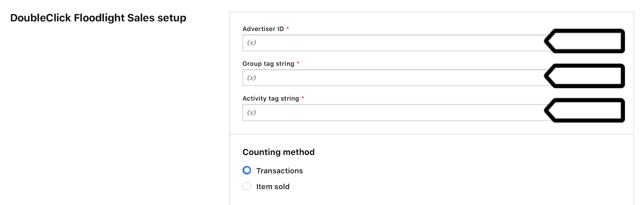Viewport: 644px width, 205px height.
Task: Click the Activity tag string field label
Action: click(271, 98)
